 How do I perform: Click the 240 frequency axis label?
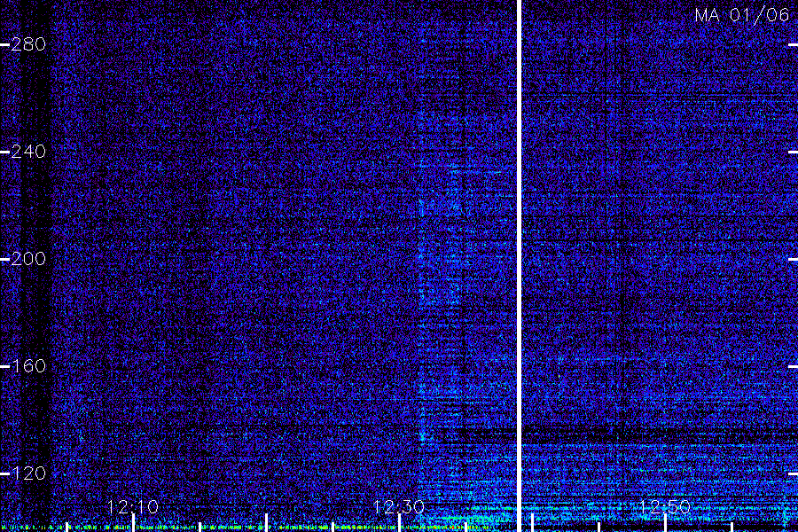pyautogui.click(x=28, y=152)
